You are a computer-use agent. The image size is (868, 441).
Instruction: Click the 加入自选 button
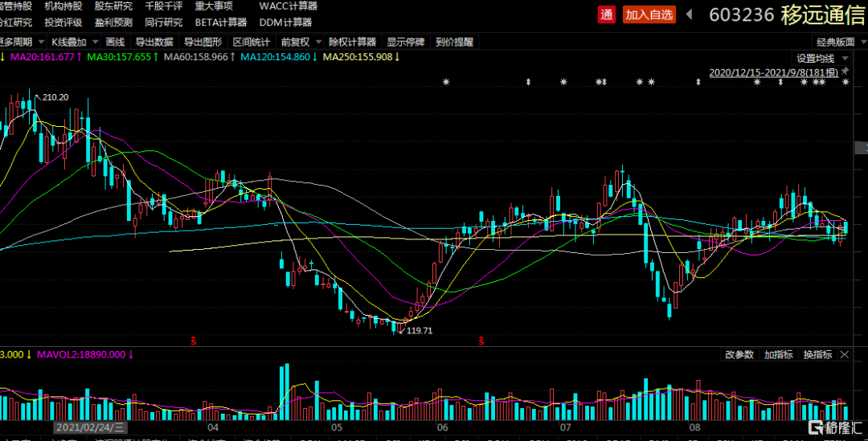pyautogui.click(x=649, y=15)
